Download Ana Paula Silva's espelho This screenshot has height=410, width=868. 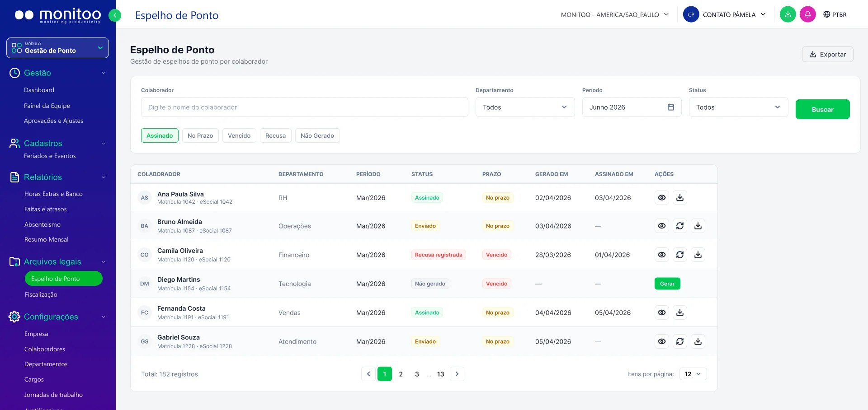[x=680, y=198]
